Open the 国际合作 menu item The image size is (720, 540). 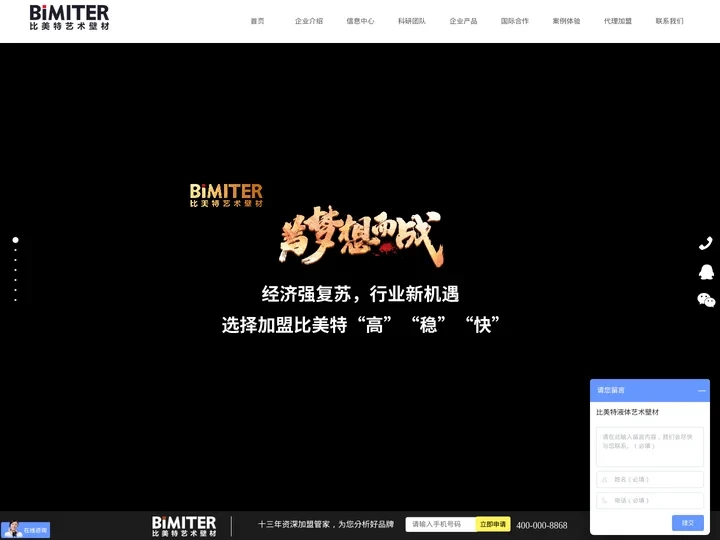[515, 21]
